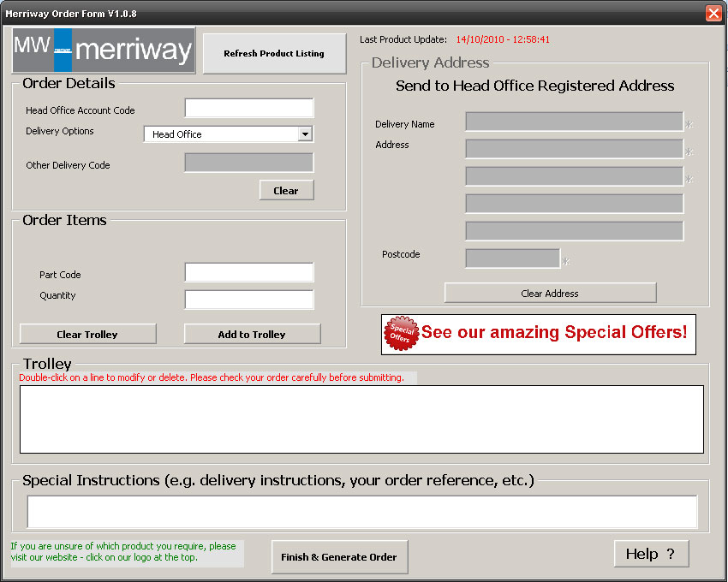Click the Special Instructions text box

362,512
